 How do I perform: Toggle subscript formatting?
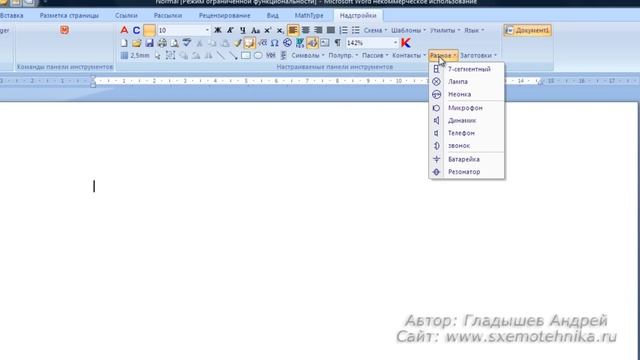point(280,30)
